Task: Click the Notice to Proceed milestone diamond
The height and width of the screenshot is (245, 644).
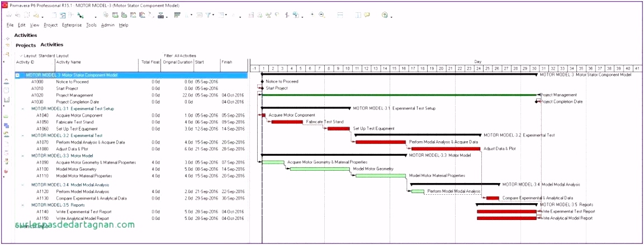Action: pos(262,81)
